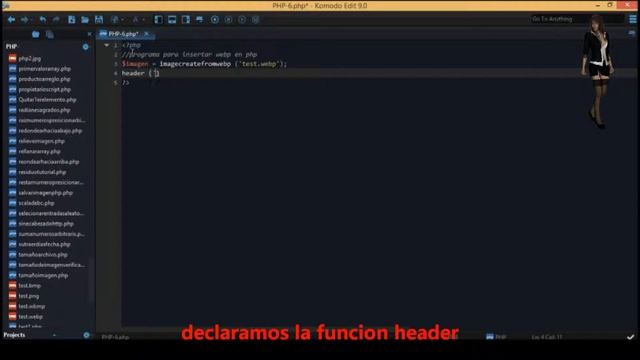Open residuotutorial.php in file list
Screen dimensions: 640x360
(42, 172)
